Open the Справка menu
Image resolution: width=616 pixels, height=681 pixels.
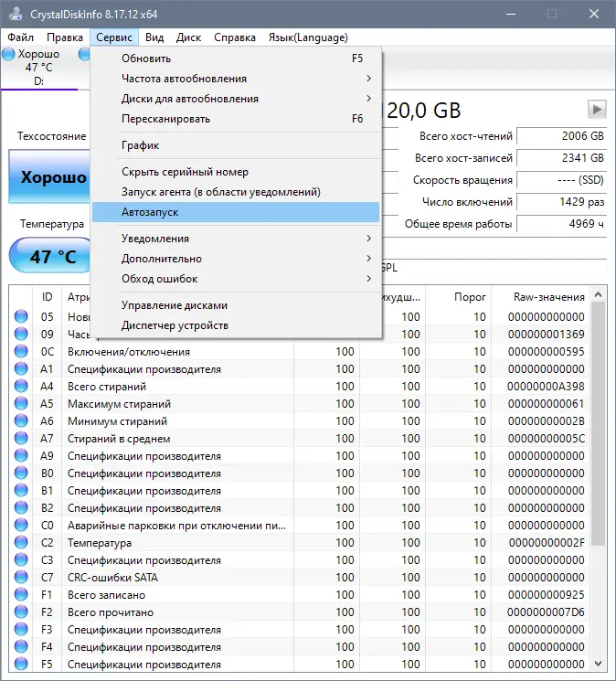pos(235,37)
